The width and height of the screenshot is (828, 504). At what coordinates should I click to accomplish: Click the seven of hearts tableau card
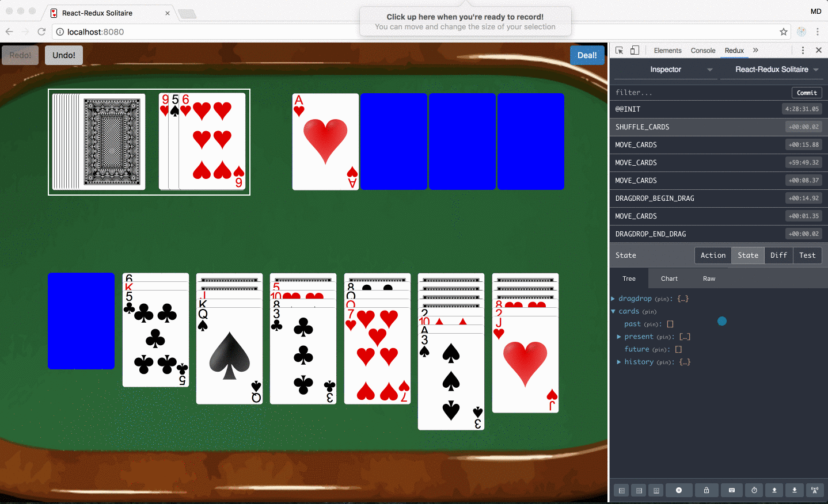pos(377,356)
